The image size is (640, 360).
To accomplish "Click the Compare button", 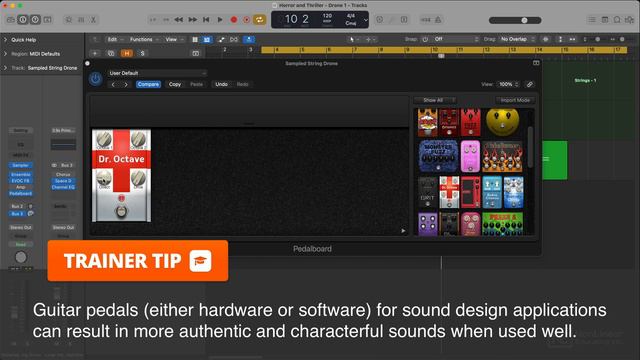I will (x=148, y=84).
